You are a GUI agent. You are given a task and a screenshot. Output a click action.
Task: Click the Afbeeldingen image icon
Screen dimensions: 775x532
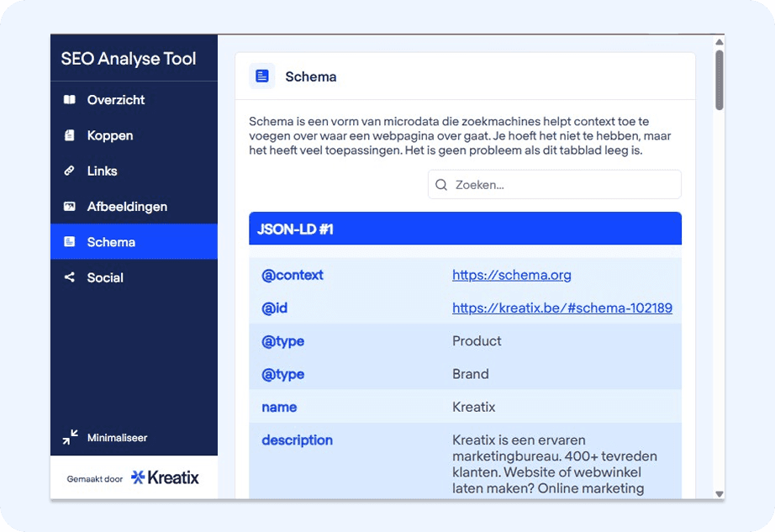pyautogui.click(x=70, y=207)
